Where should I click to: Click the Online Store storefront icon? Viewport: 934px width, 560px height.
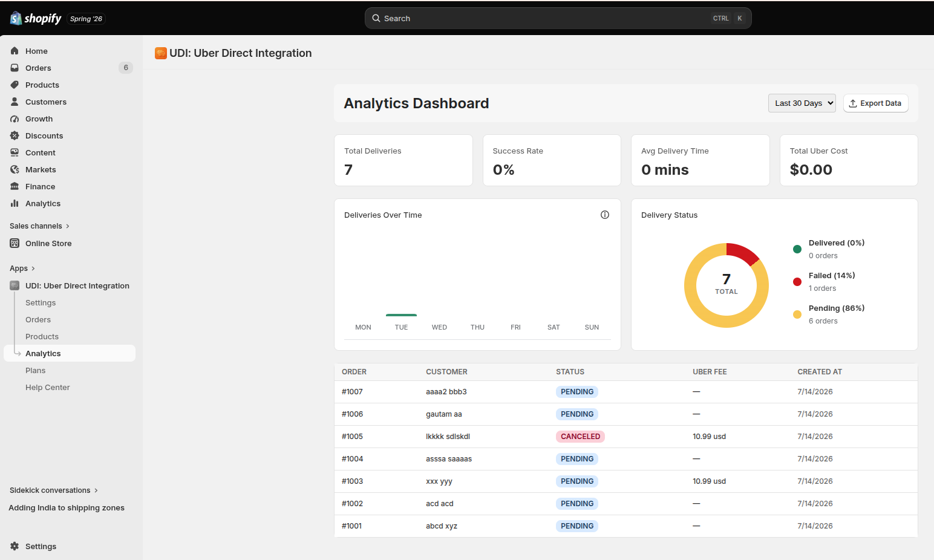(x=15, y=243)
